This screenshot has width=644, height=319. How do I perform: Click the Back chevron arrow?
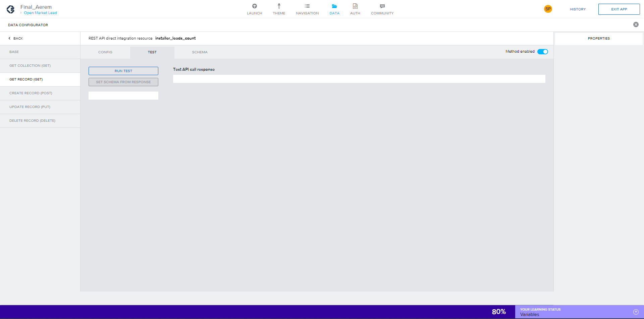point(9,38)
